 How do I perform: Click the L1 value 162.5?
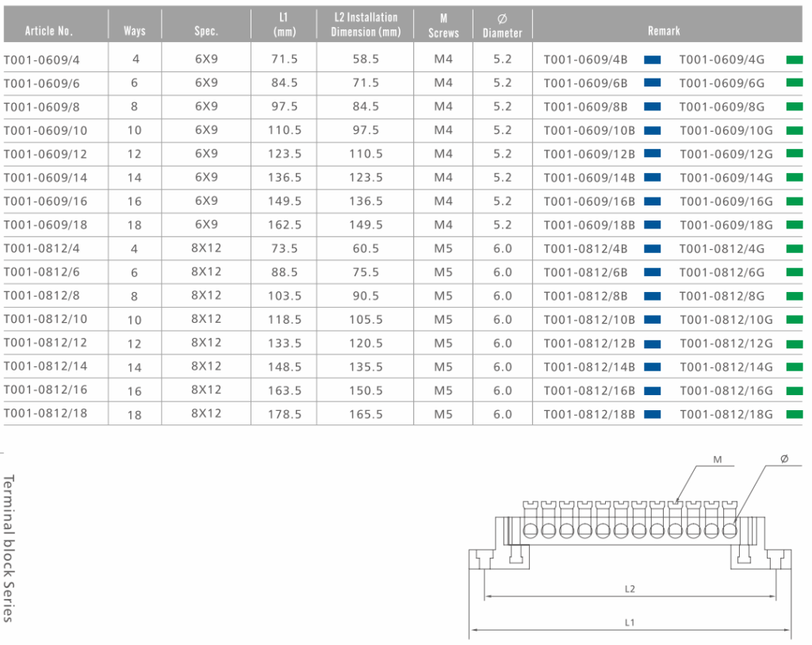[285, 225]
